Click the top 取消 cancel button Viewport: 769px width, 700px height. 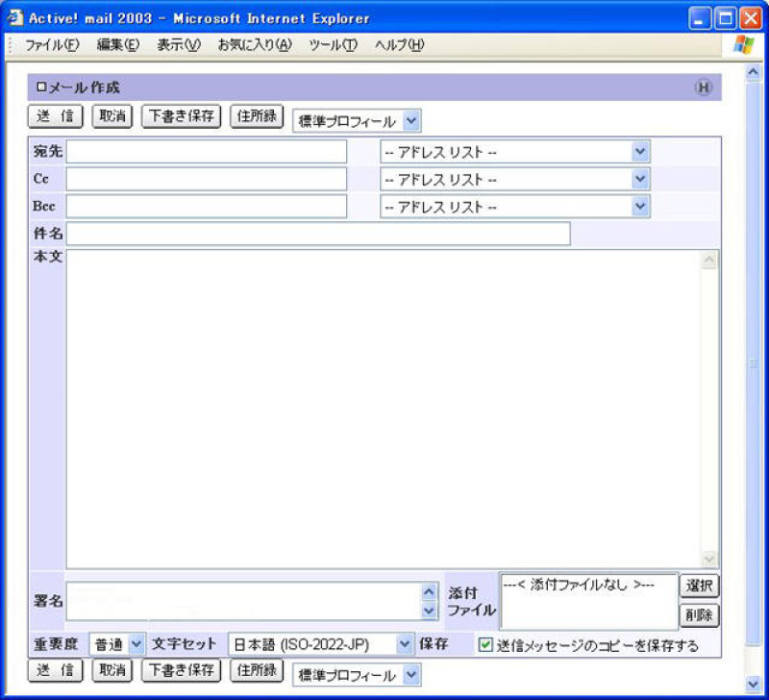click(x=112, y=116)
